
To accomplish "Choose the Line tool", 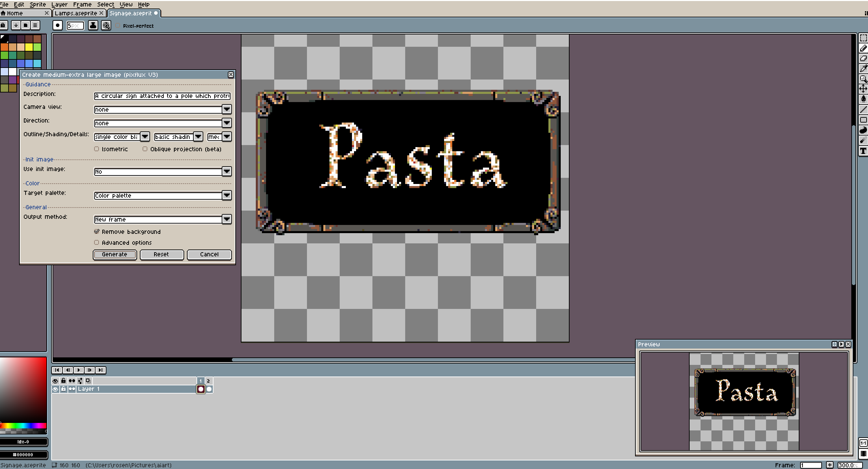I will pos(863,110).
